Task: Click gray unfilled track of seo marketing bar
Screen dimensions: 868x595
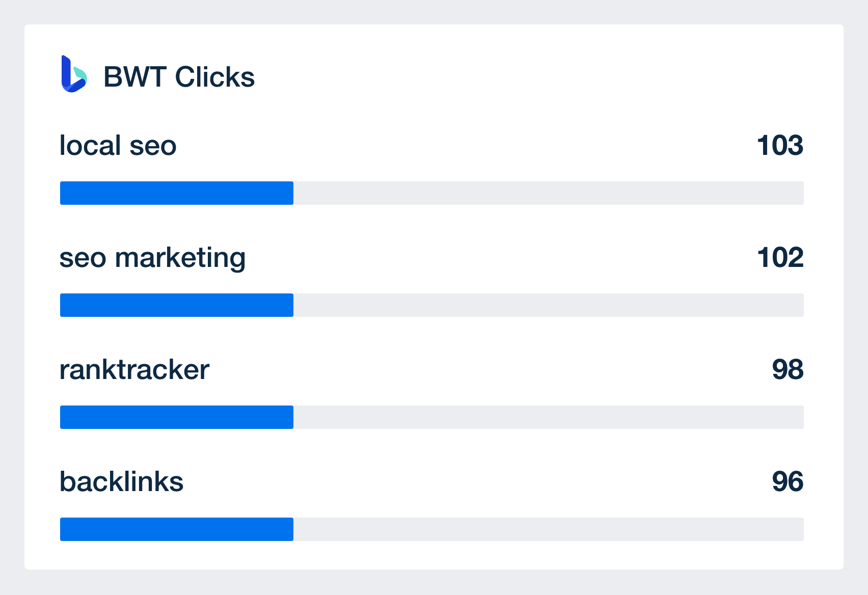Action: [549, 305]
